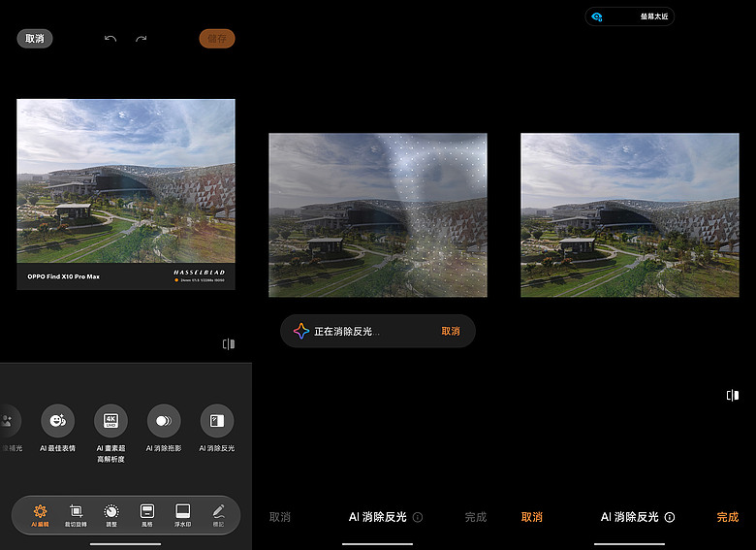Image resolution: width=756 pixels, height=550 pixels.
Task: Tap the 正在消除反光 status text
Action: click(x=347, y=332)
